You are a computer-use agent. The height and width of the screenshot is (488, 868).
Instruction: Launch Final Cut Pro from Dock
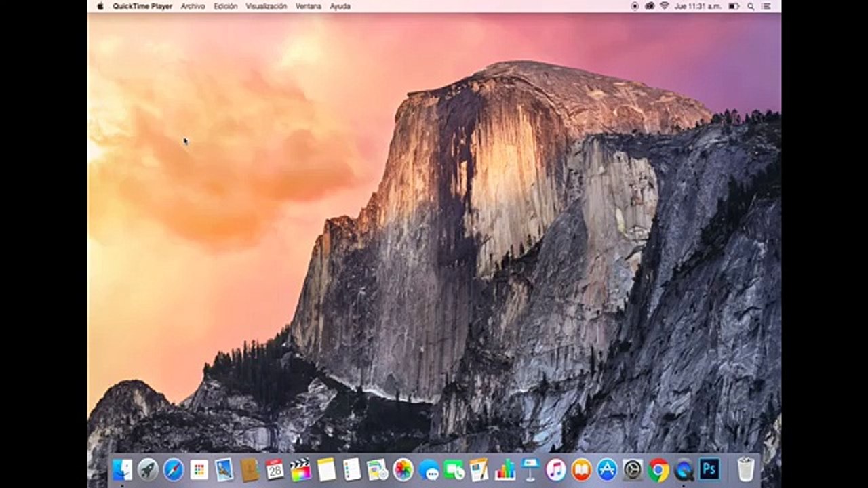pyautogui.click(x=300, y=469)
